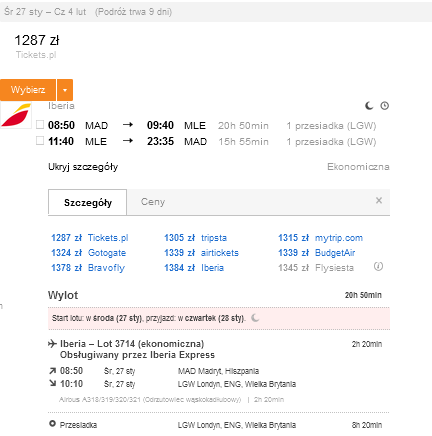Check the 11:40 MLE return flight checkbox

tap(40, 141)
